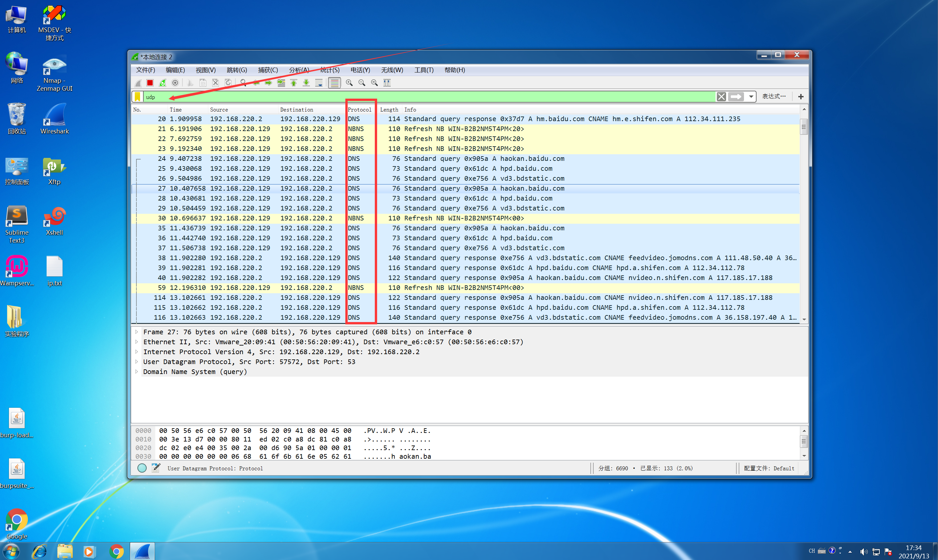This screenshot has height=560, width=938.
Task: Click the start capture shark fin icon
Action: click(138, 83)
